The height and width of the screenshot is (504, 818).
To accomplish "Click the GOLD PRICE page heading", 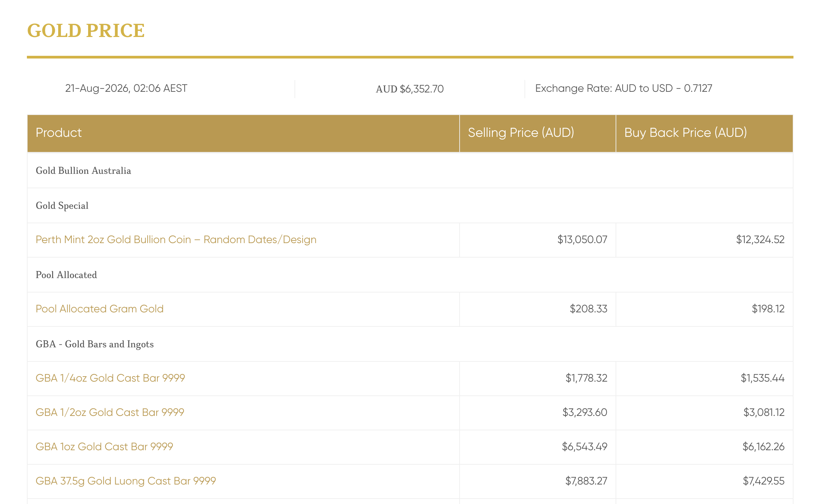I will (x=86, y=31).
